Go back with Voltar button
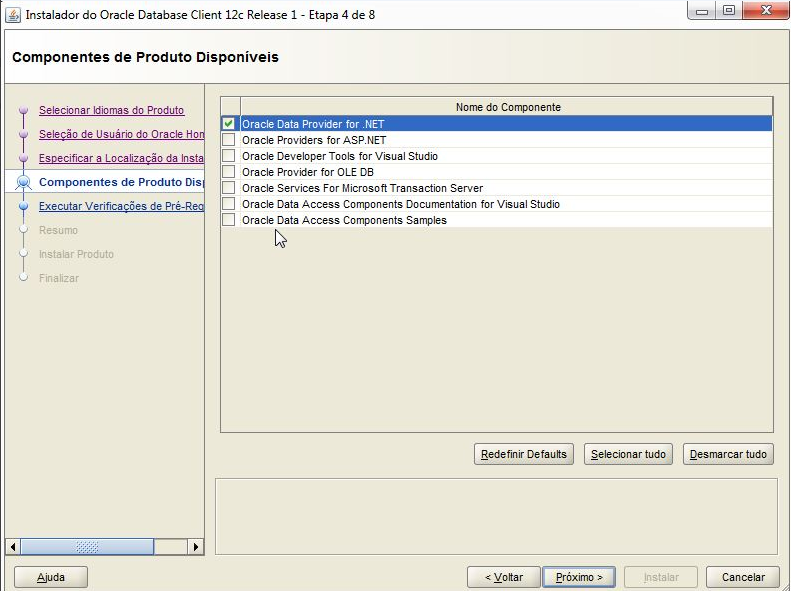Screen dimensions: 791x591 pos(503,577)
